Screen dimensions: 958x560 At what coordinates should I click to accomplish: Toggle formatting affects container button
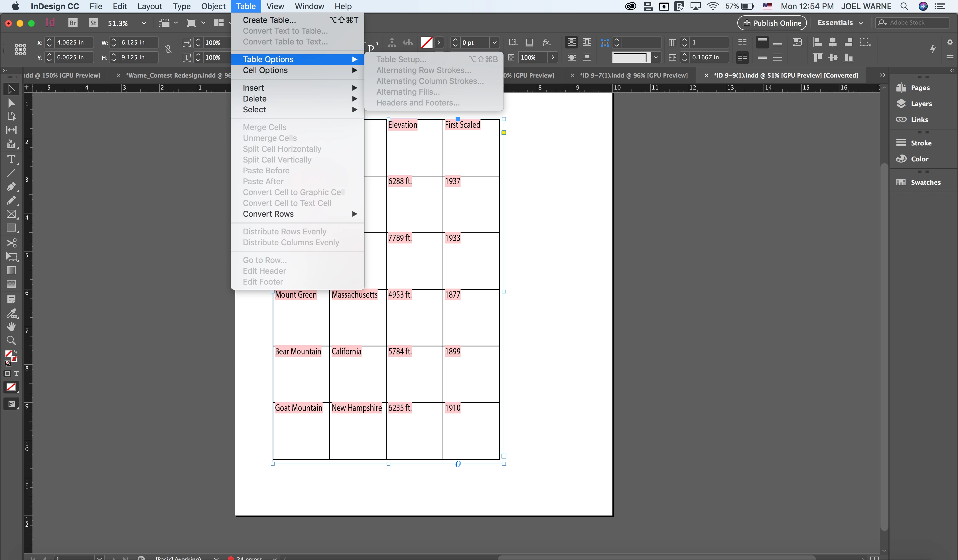point(7,374)
